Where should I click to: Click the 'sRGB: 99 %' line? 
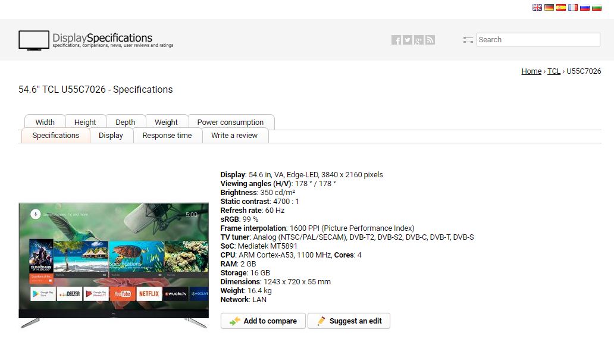pos(239,219)
